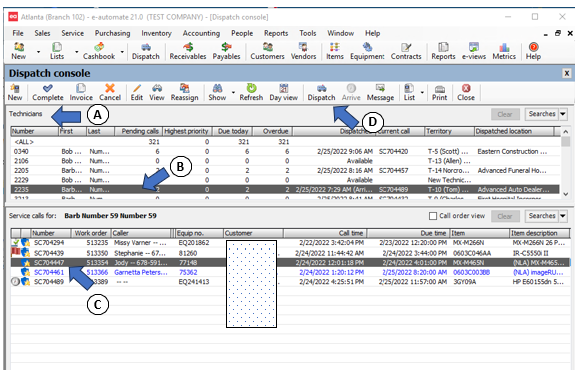
Task: Open the File menu
Action: (x=18, y=33)
